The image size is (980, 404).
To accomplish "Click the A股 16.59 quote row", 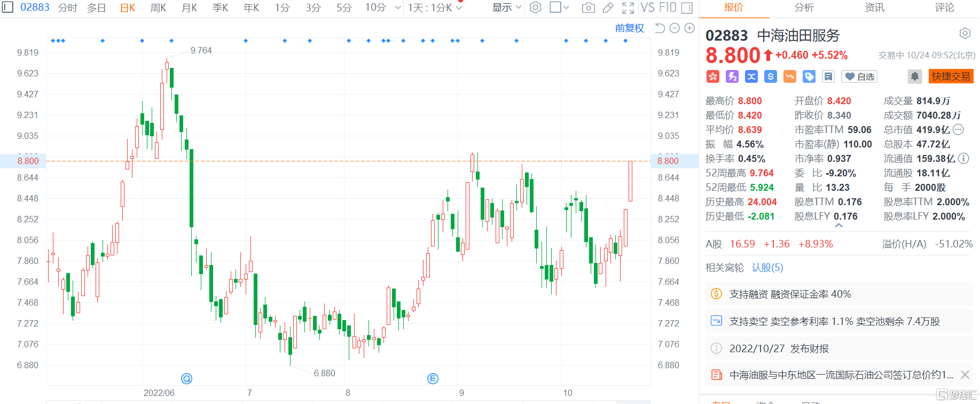I will [x=839, y=244].
